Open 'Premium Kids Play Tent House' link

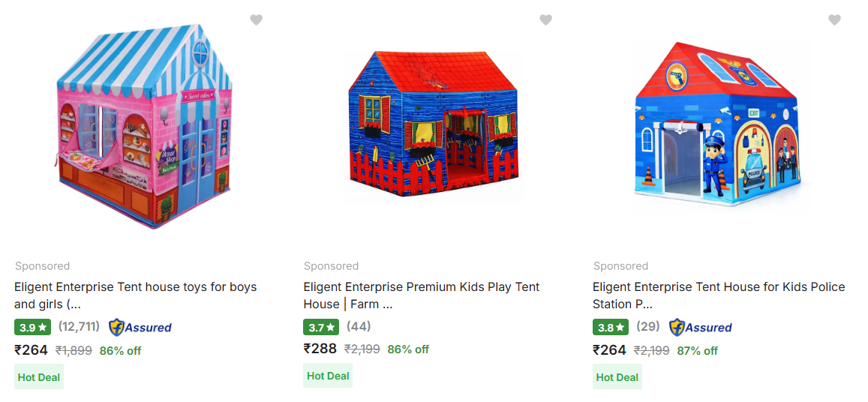point(422,295)
